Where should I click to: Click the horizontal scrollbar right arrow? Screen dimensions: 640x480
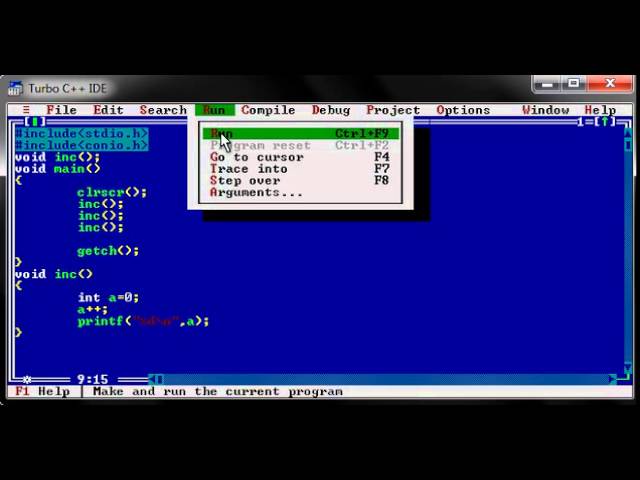tap(613, 380)
